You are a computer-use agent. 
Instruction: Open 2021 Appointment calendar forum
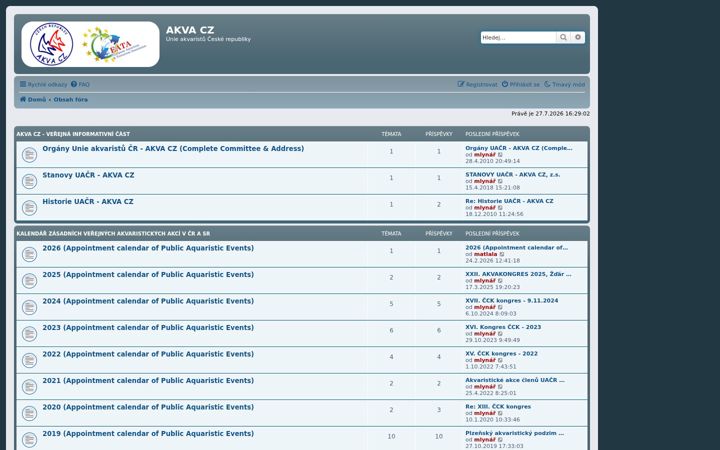click(148, 381)
